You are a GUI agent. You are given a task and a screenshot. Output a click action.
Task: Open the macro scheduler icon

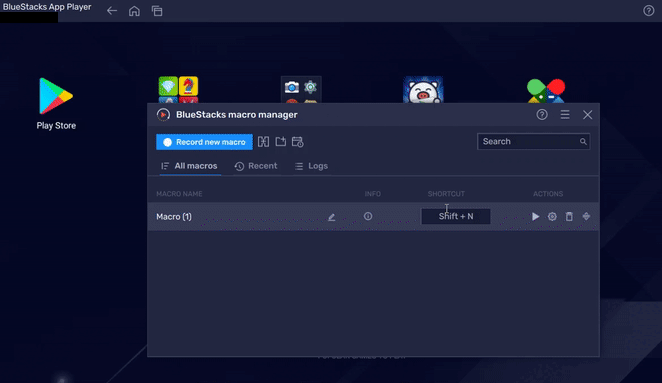(298, 142)
